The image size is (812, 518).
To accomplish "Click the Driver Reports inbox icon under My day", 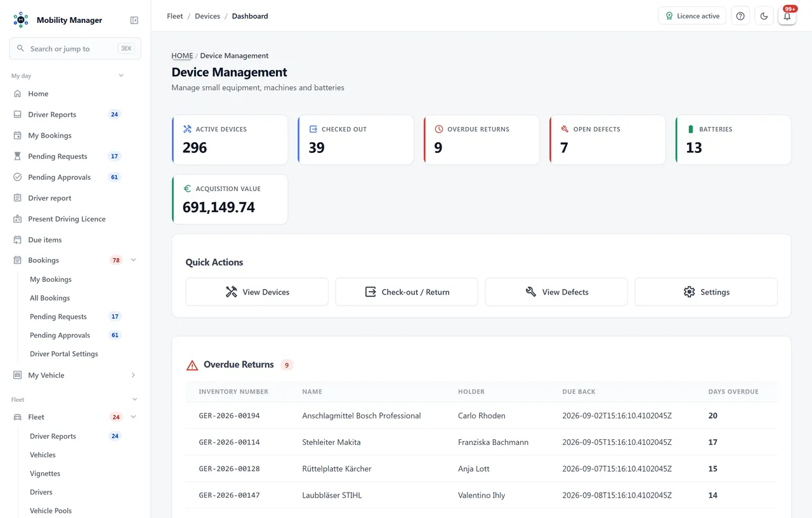I will pyautogui.click(x=18, y=114).
